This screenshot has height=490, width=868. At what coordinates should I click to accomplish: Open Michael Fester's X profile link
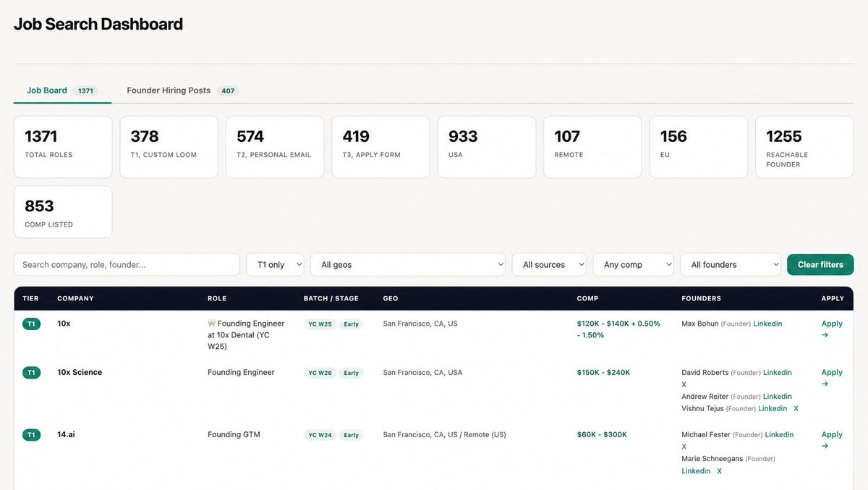coord(684,447)
